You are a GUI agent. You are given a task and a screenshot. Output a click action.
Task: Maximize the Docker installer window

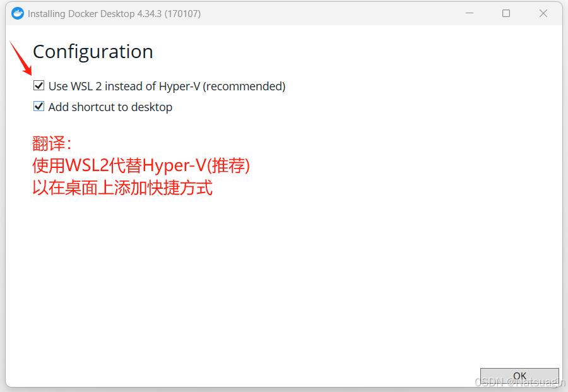(506, 13)
